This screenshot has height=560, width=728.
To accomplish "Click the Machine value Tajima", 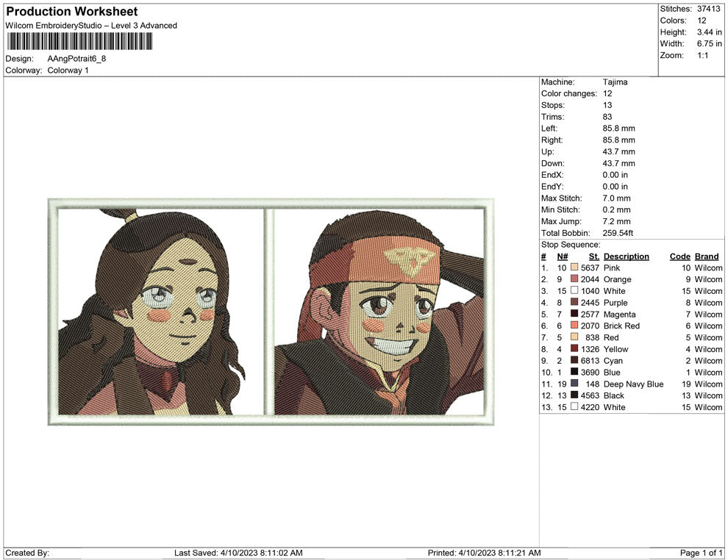I will [x=615, y=82].
